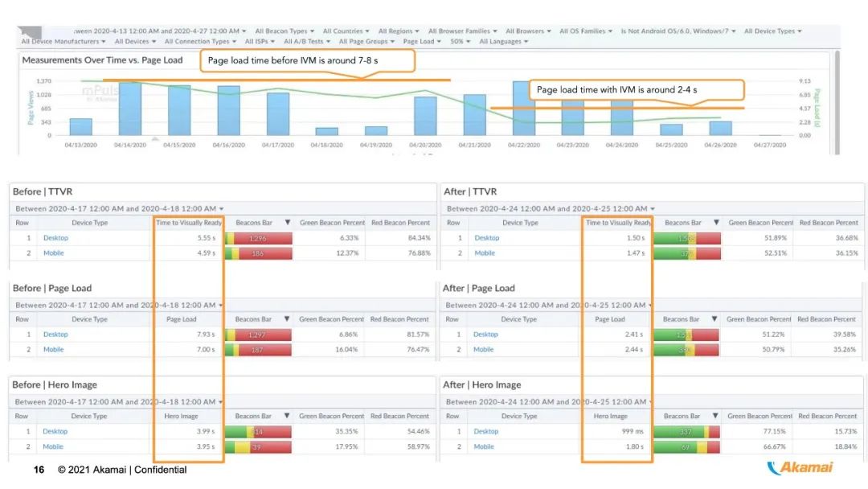Click the Akamai logo

click(800, 468)
